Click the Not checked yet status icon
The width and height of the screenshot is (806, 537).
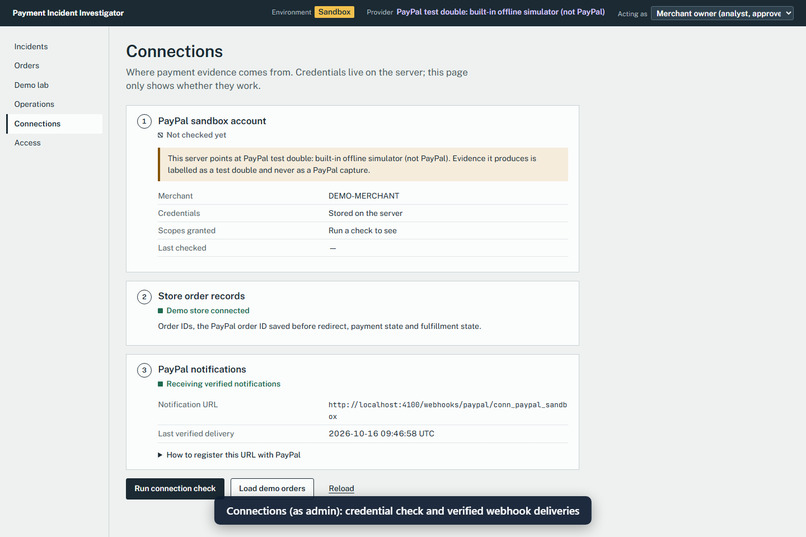pos(160,135)
